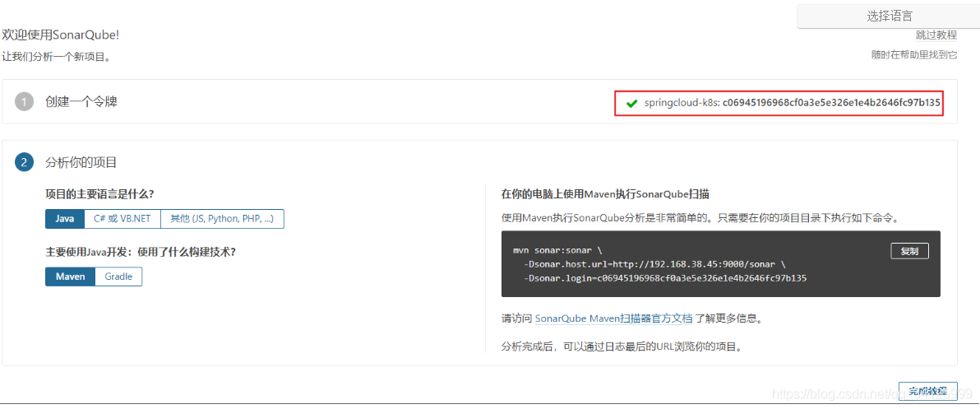Viewport: 980px width, 409px height.
Task: Click the 创建一个令牌 step heading
Action: coord(81,101)
